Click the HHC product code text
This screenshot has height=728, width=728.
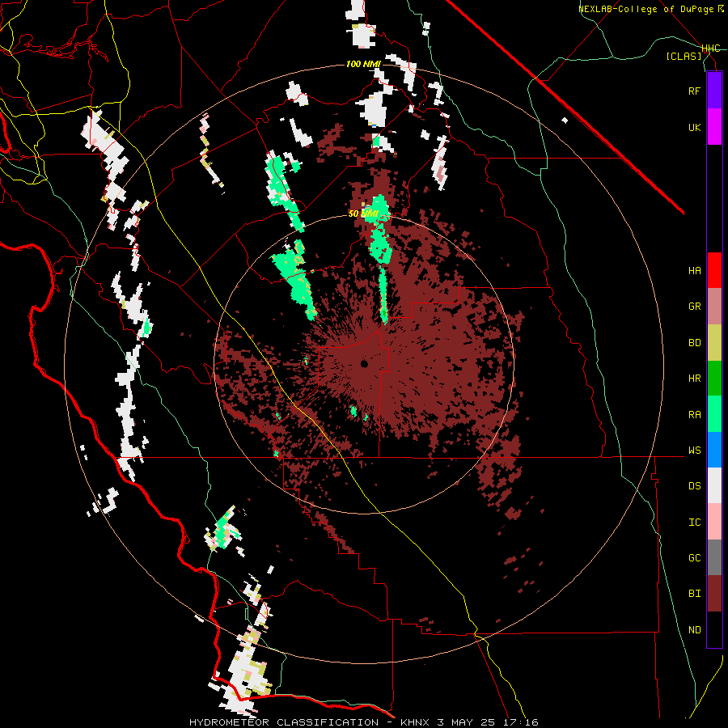pyautogui.click(x=711, y=49)
